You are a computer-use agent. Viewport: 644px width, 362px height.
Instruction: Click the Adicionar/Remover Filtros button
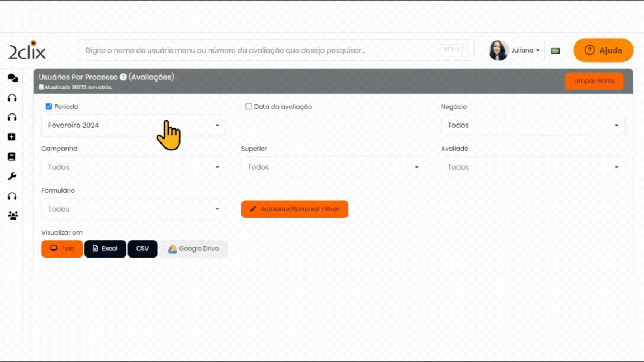pyautogui.click(x=295, y=209)
